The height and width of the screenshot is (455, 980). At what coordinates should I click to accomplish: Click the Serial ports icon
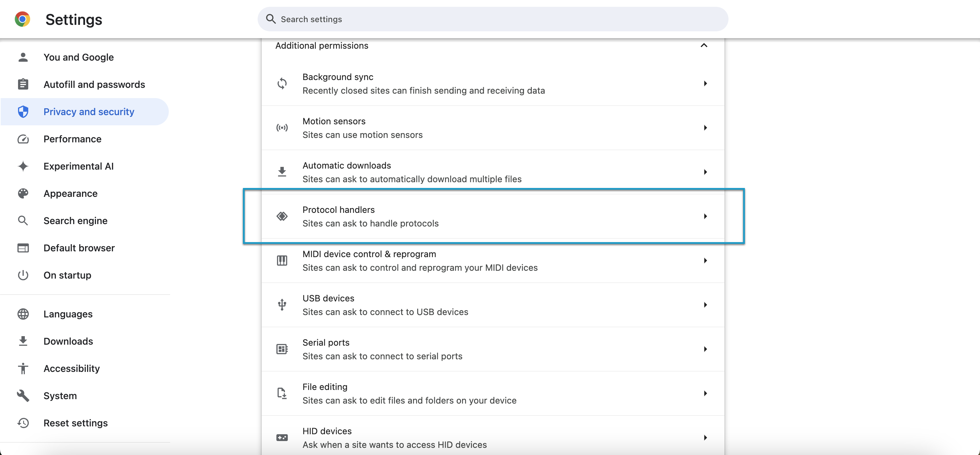pyautogui.click(x=282, y=349)
